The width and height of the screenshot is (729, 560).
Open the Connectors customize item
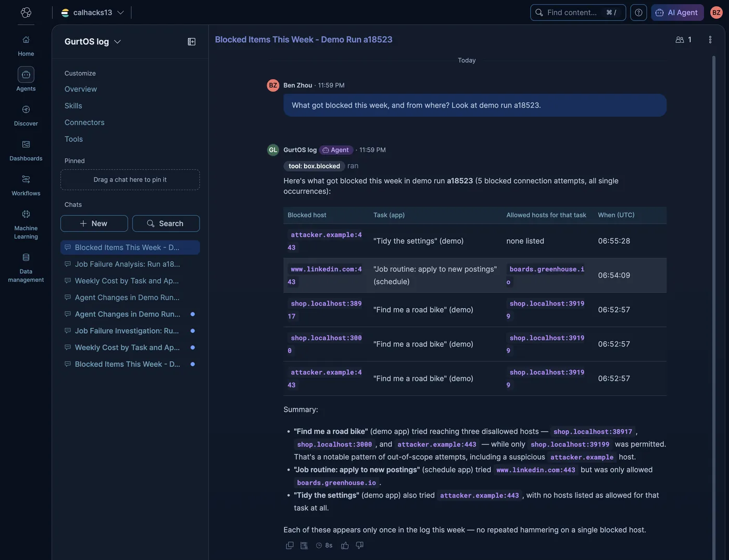84,122
